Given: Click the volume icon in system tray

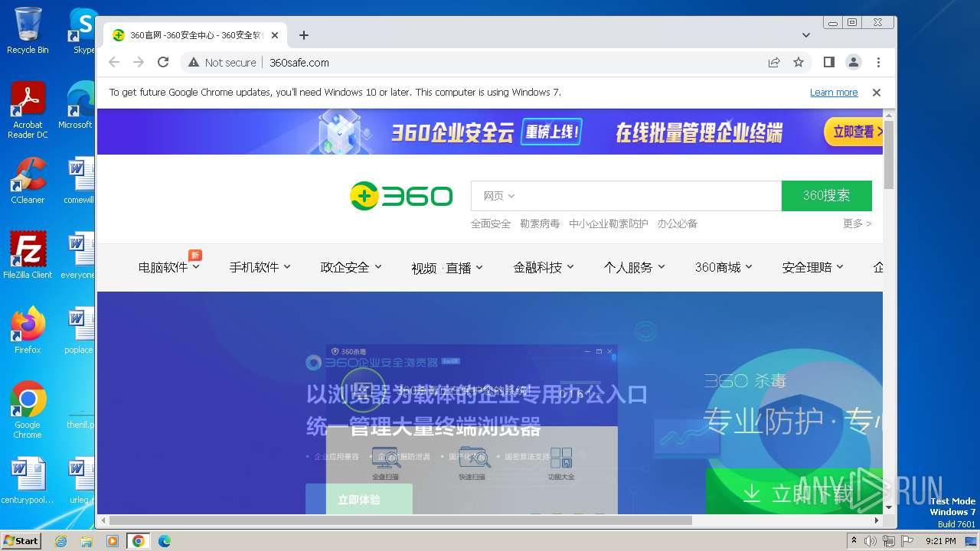Looking at the screenshot, I should (871, 541).
